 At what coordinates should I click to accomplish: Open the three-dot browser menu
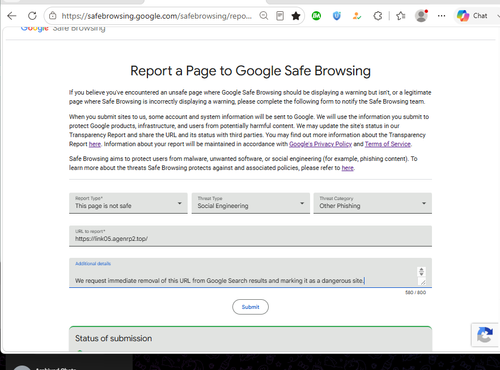[441, 16]
